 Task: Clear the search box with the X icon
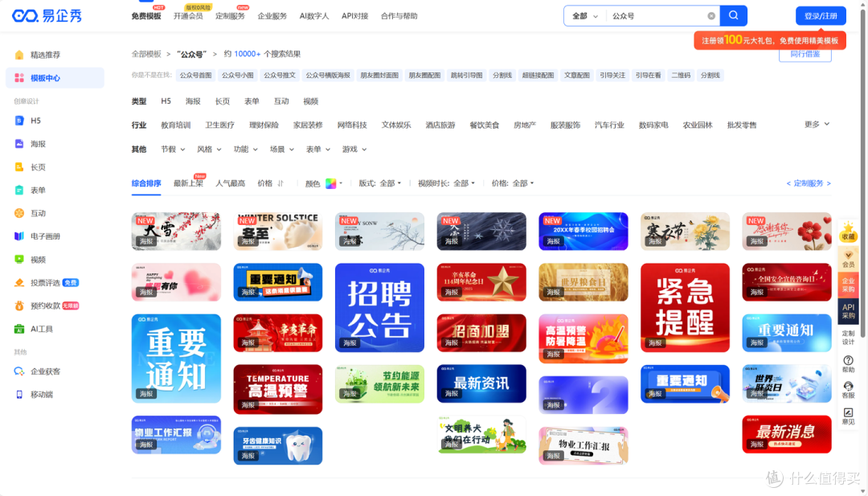711,16
